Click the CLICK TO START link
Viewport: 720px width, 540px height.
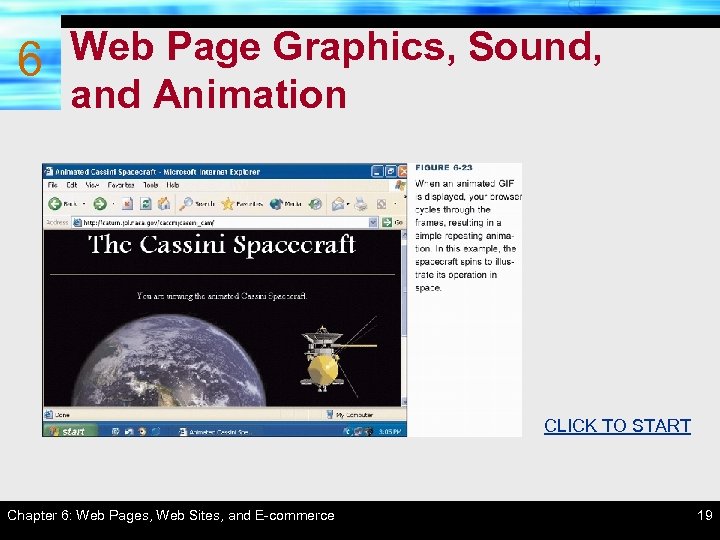(617, 426)
